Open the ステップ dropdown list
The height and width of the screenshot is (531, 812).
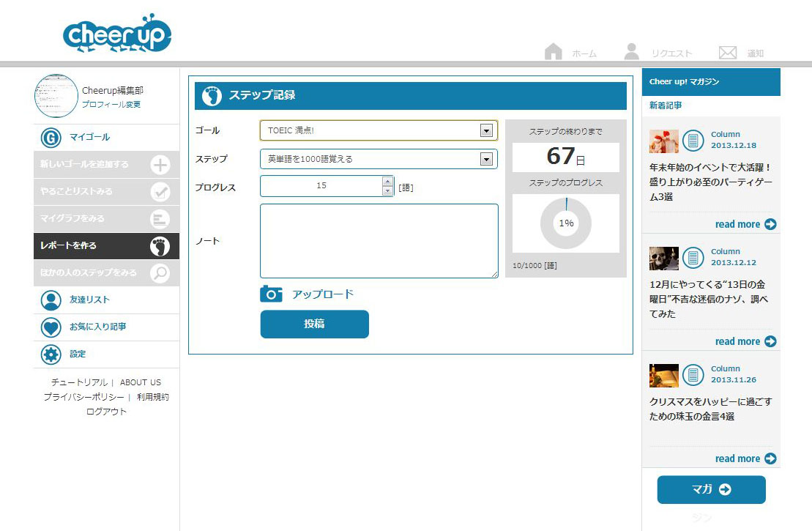485,159
